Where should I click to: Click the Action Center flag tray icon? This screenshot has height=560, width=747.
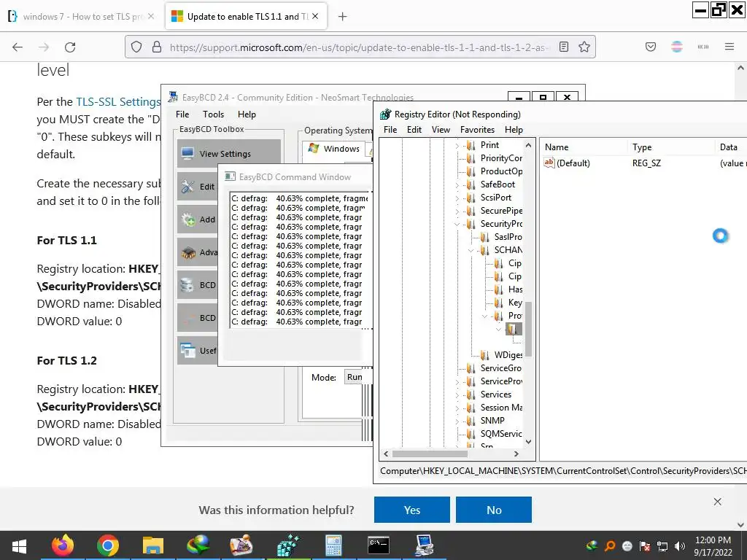pyautogui.click(x=645, y=546)
